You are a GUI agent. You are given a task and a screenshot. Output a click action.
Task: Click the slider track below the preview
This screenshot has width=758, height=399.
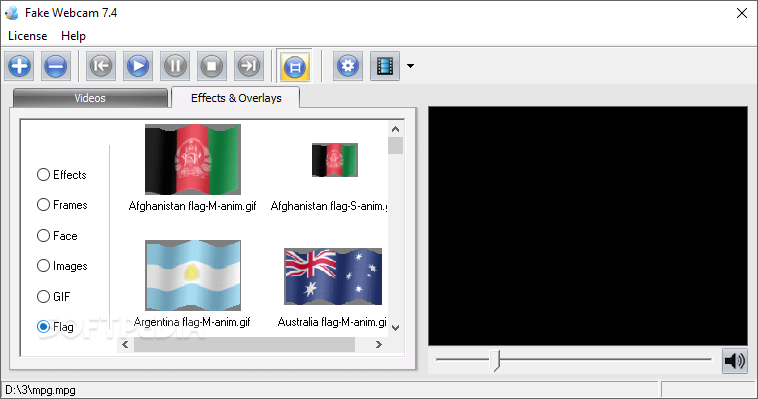574,359
